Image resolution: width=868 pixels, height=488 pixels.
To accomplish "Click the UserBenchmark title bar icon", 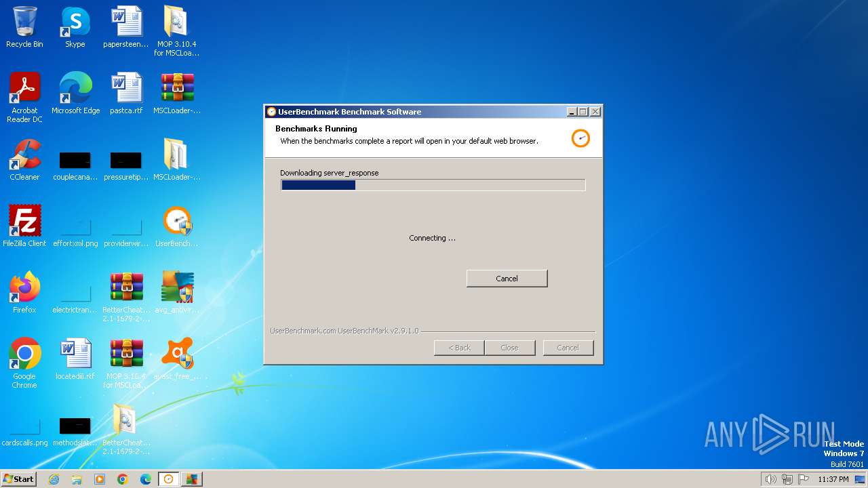I will click(272, 112).
